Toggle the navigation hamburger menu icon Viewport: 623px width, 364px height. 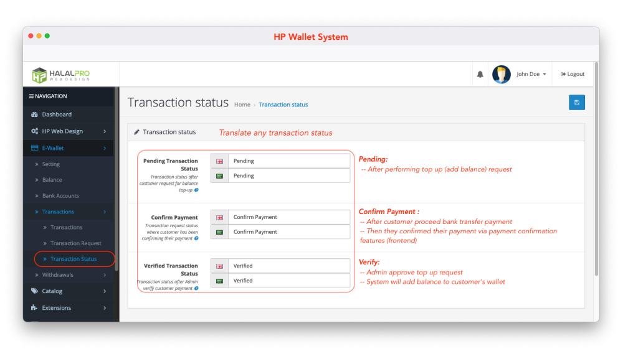pos(32,96)
